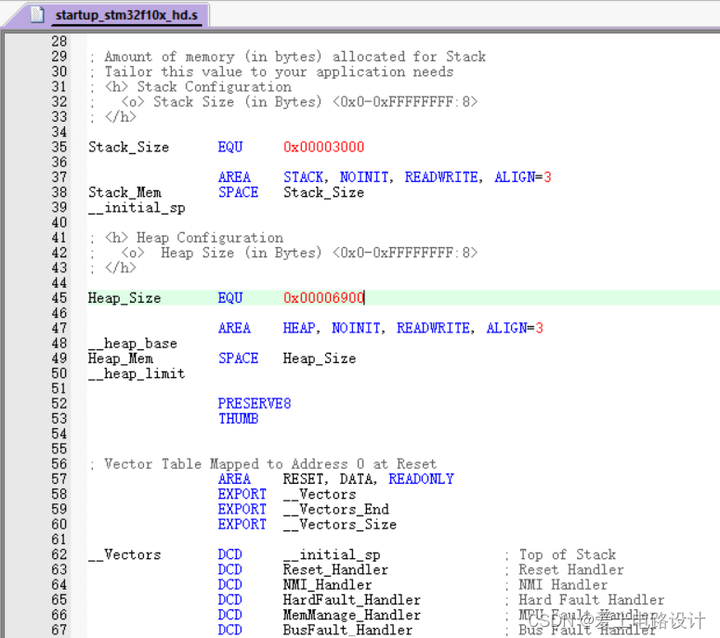Click the EQU keyword on line 35
The height and width of the screenshot is (638, 720).
click(x=230, y=147)
